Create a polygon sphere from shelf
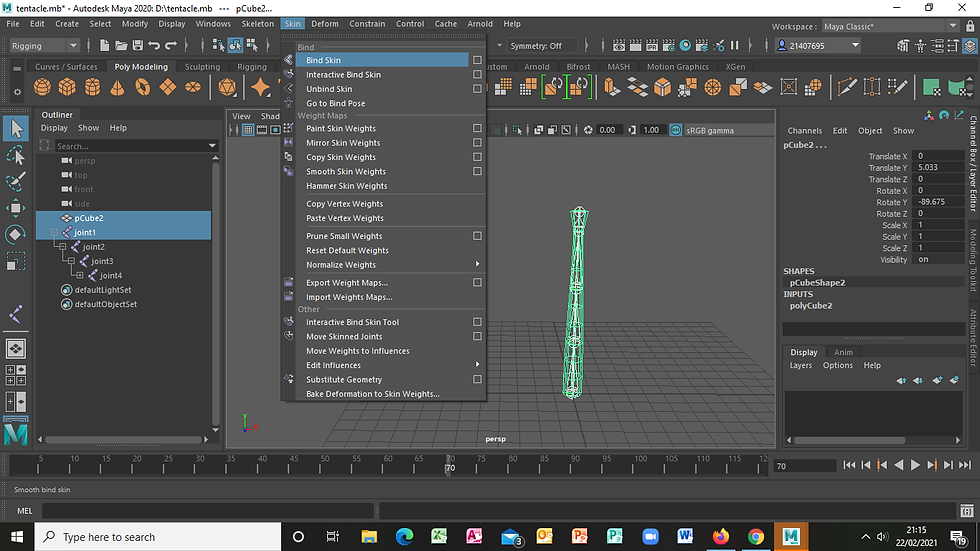980x551 pixels. [42, 87]
